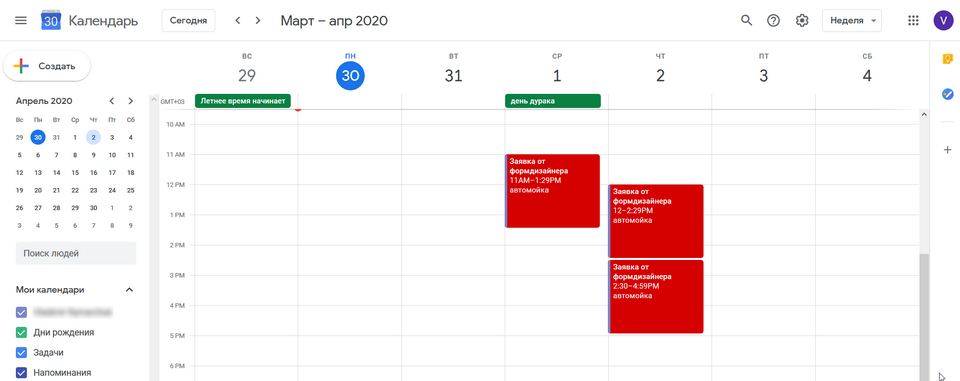Click the Апрель 2020 mini calendar title
Screen dimensions: 960x381
tap(44, 101)
